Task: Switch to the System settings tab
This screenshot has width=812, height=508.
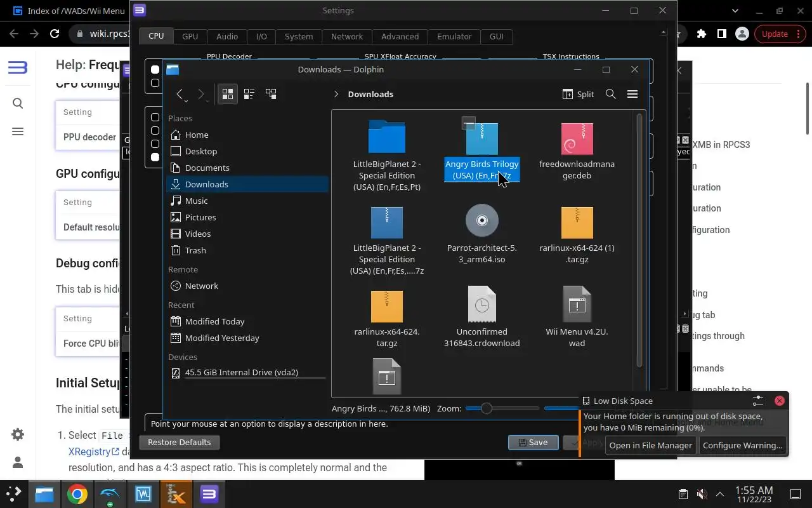Action: 299,36
